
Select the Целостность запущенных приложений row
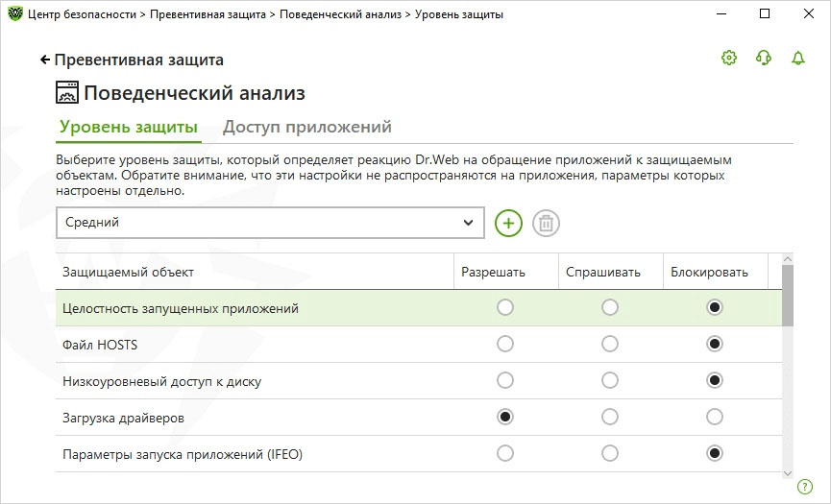point(181,308)
